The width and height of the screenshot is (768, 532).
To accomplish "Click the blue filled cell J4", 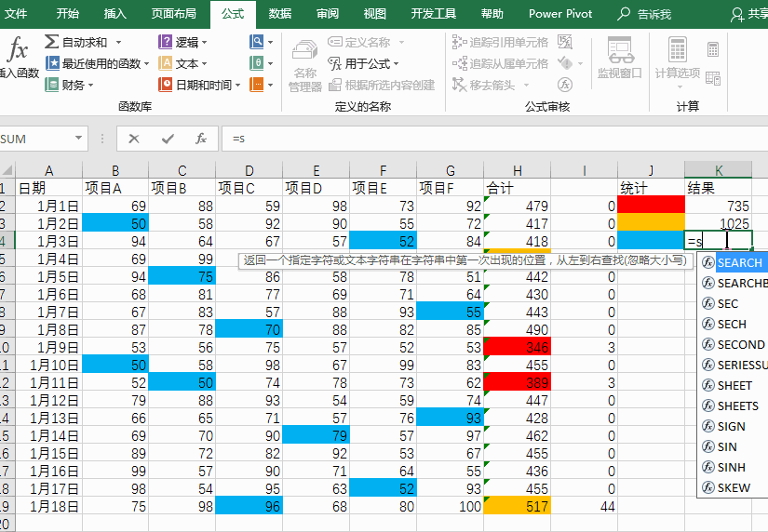I will pos(651,240).
